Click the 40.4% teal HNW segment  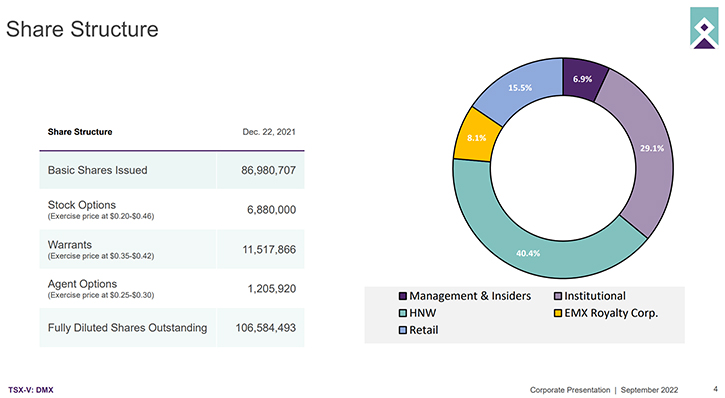[x=528, y=253]
